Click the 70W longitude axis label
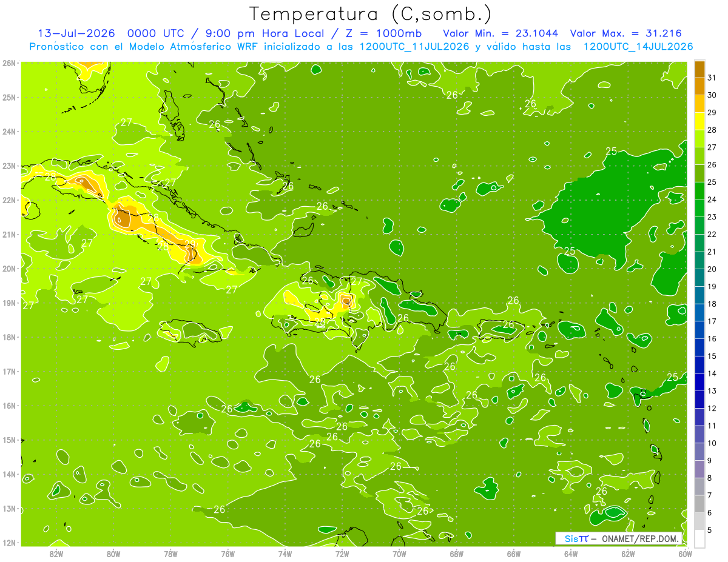Screen dimensions: 728x562 pos(399,554)
